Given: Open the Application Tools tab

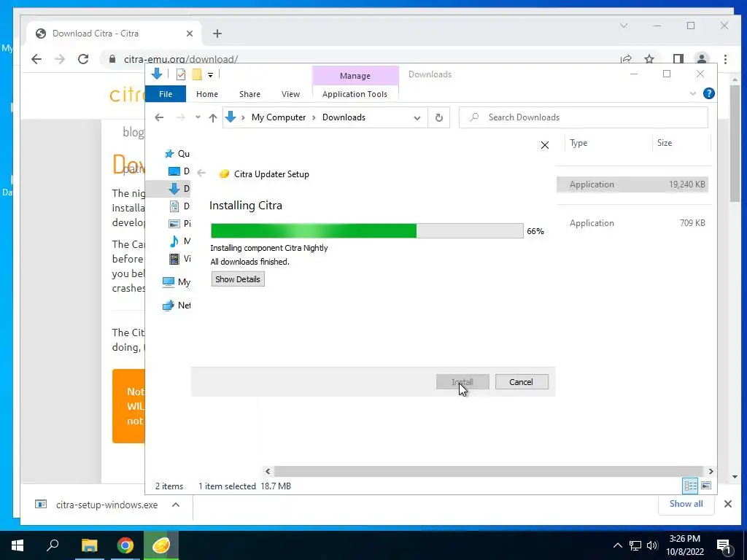Looking at the screenshot, I should pyautogui.click(x=355, y=94).
